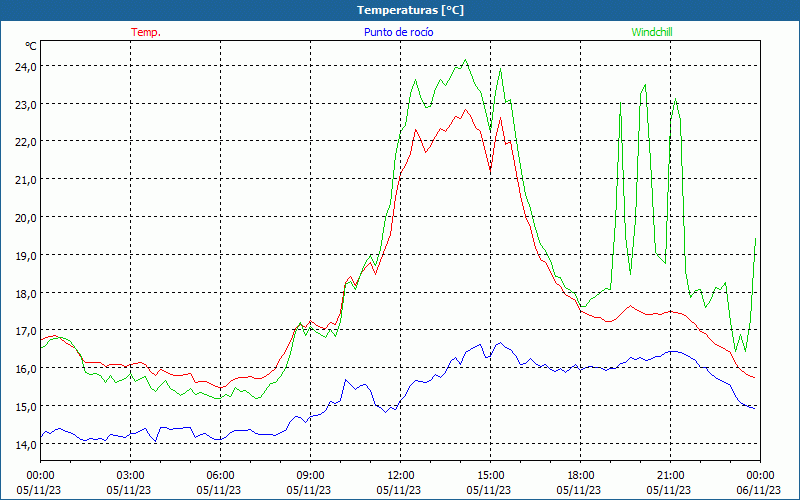The image size is (800, 500).
Task: Select the 24,0 y-axis value
Action: pos(26,66)
